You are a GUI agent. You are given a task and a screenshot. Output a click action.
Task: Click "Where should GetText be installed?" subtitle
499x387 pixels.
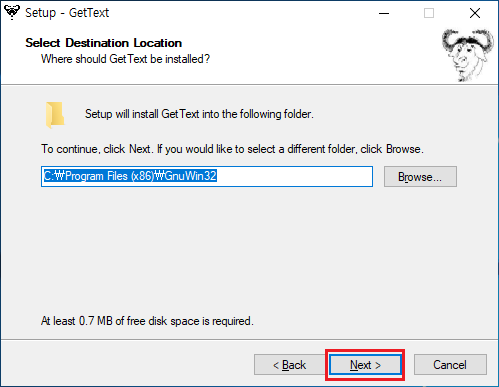[125, 59]
